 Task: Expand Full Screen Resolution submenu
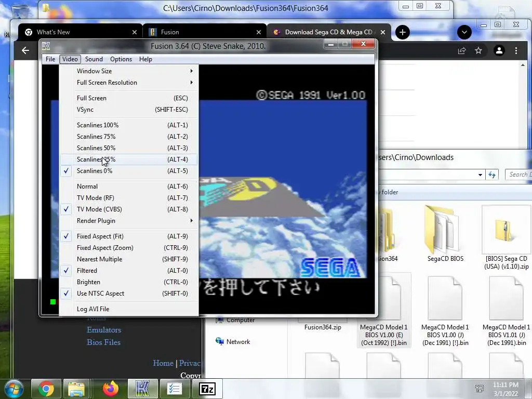tap(129, 83)
